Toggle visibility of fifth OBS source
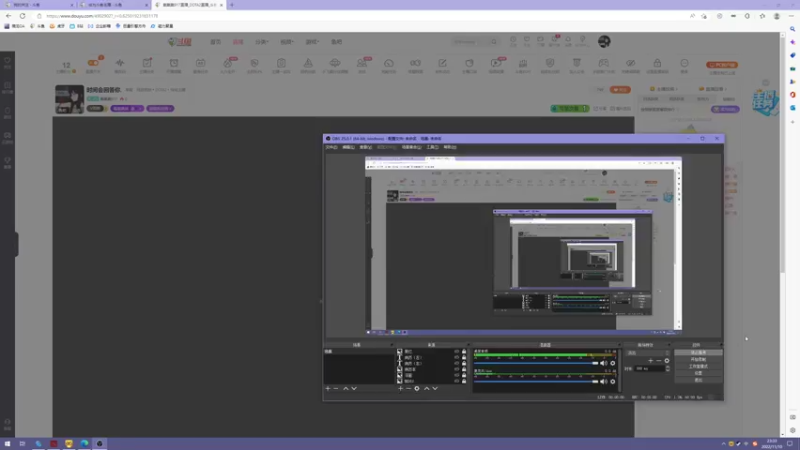Image resolution: width=800 pixels, height=450 pixels. tap(457, 375)
